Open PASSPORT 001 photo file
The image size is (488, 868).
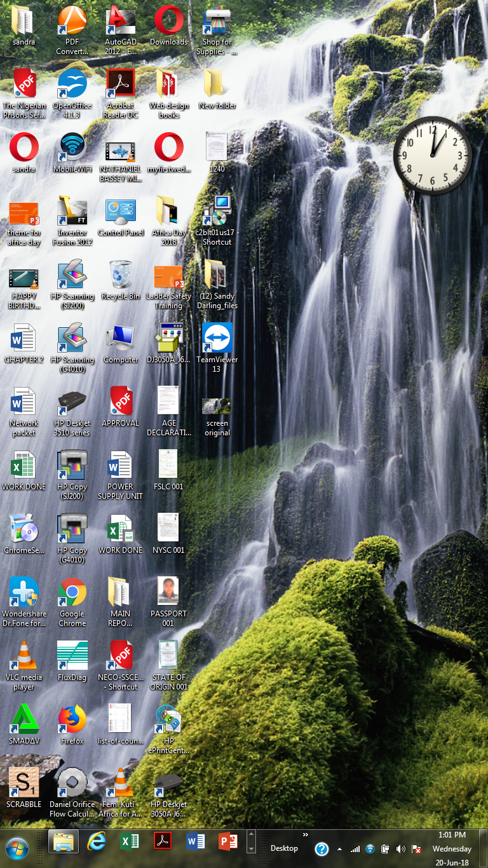pyautogui.click(x=168, y=592)
